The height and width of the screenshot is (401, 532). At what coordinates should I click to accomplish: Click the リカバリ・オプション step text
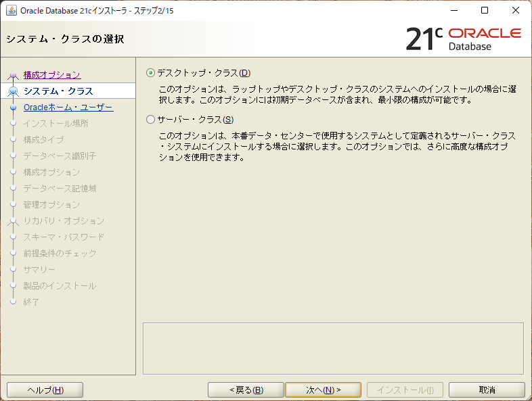pyautogui.click(x=64, y=221)
